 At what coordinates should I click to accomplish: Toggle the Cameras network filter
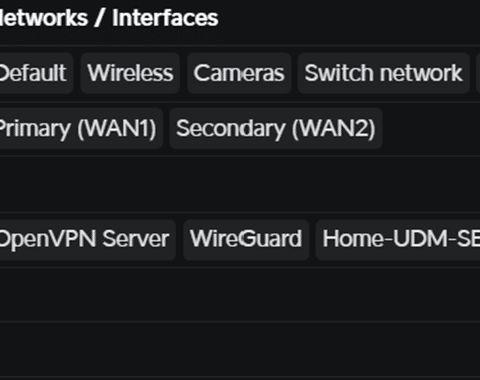tap(239, 73)
